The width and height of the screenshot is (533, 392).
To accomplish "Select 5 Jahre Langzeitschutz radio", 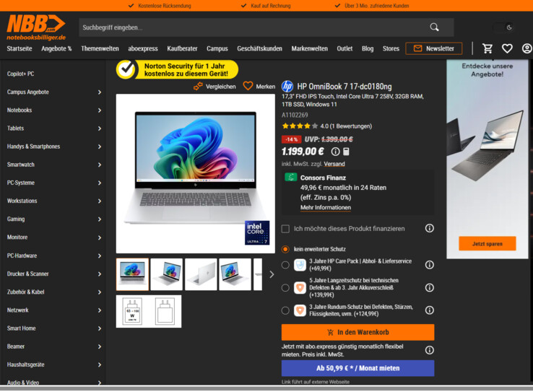I will point(285,288).
